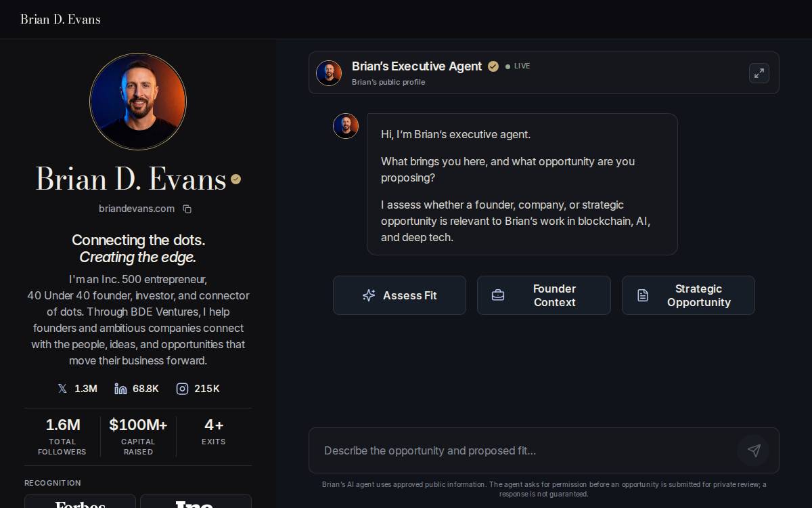Click the document icon in Strategic Opportunity

click(x=643, y=295)
